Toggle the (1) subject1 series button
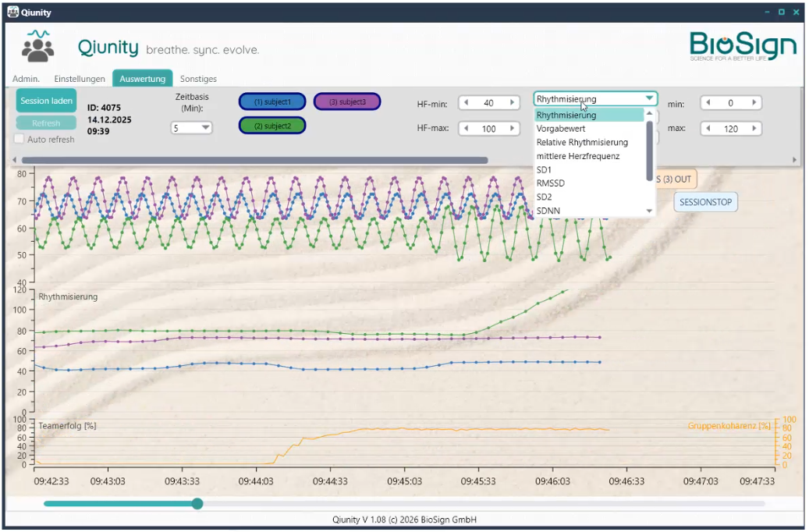Image resolution: width=809 pixels, height=532 pixels. [271, 102]
